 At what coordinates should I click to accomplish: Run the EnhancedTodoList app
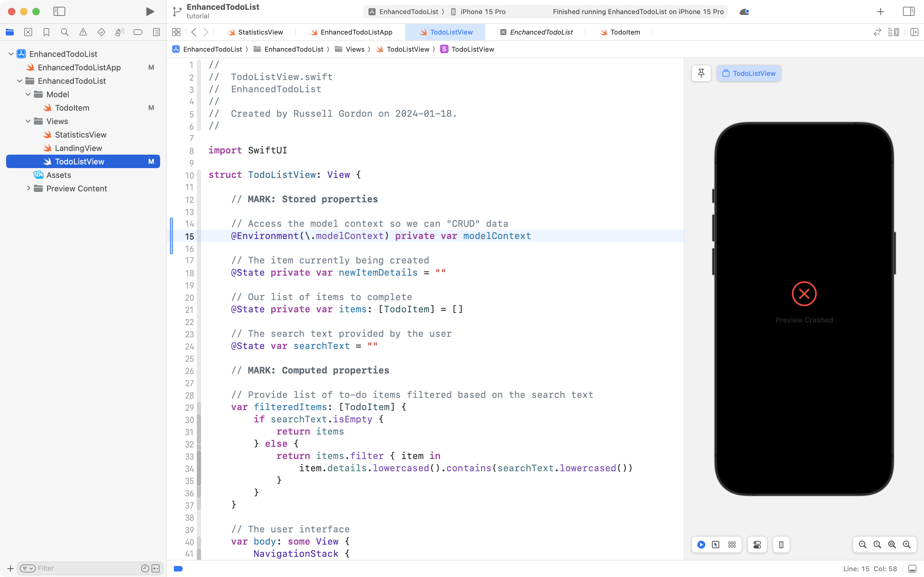[149, 11]
